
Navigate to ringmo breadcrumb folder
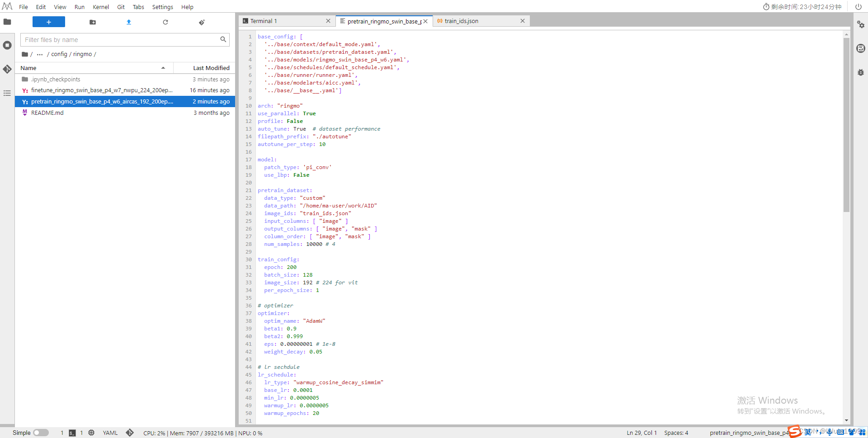point(83,54)
